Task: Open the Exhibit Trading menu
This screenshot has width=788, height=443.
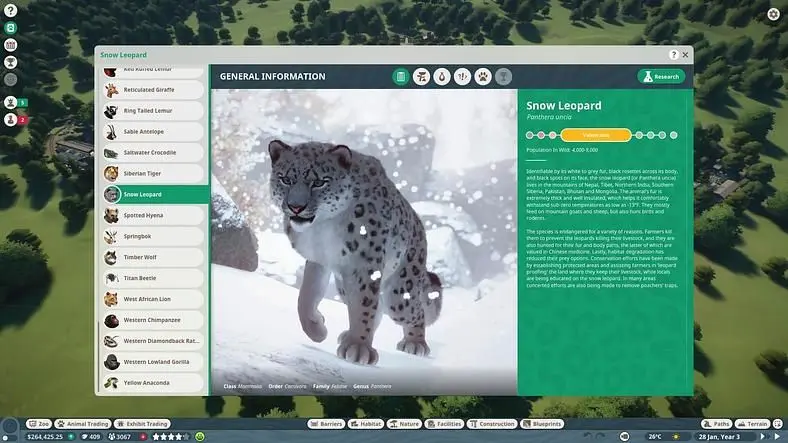Action: point(143,424)
